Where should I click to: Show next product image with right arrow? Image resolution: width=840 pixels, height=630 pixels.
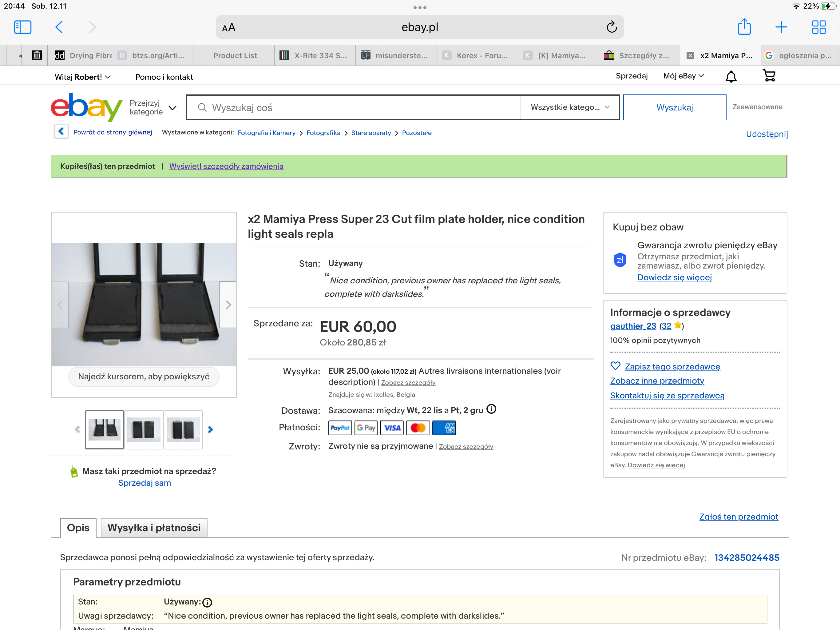point(228,305)
